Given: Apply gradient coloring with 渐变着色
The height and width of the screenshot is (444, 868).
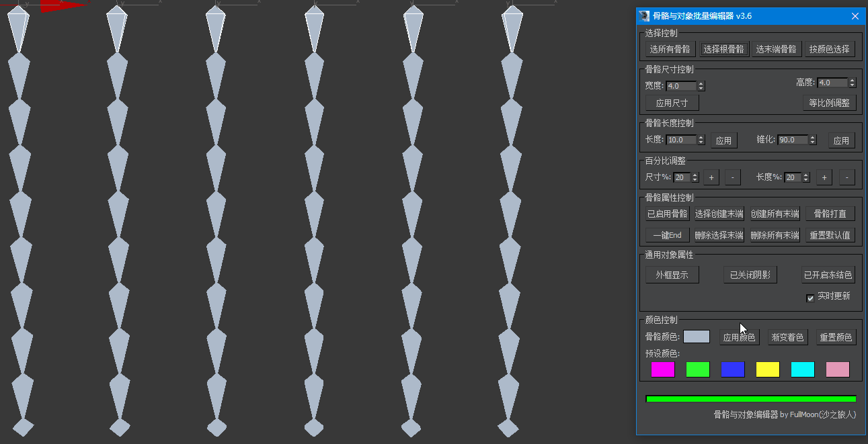Looking at the screenshot, I should point(787,337).
